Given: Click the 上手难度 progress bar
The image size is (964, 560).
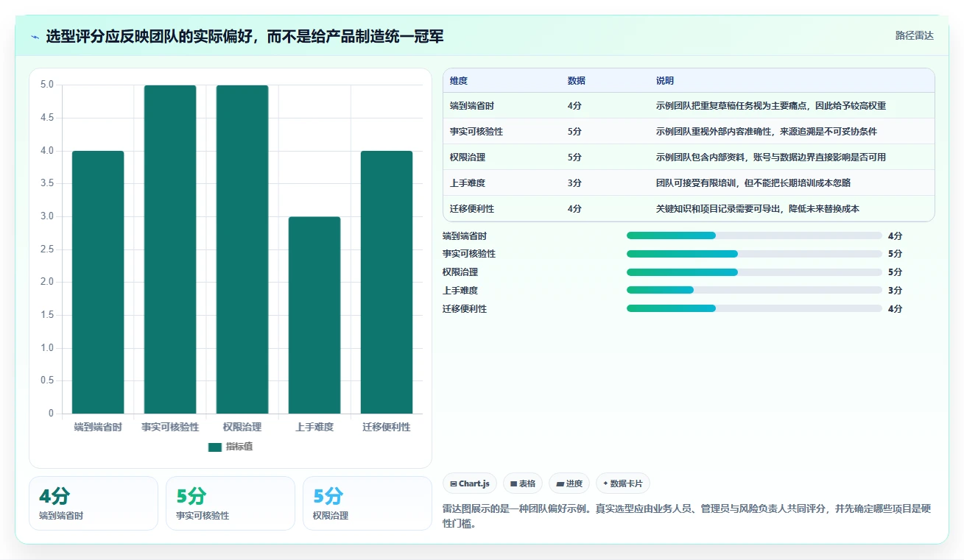Looking at the screenshot, I should coord(754,291).
